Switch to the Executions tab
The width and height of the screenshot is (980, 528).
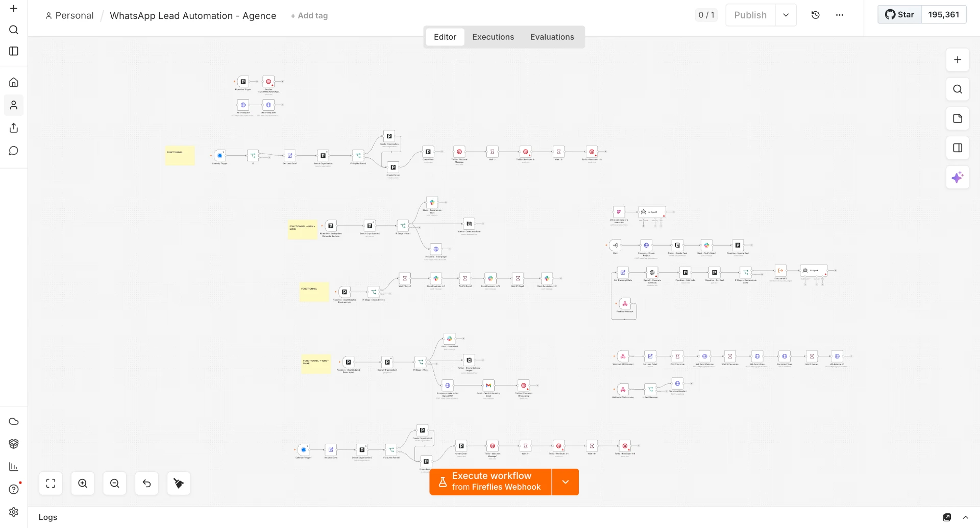point(493,37)
